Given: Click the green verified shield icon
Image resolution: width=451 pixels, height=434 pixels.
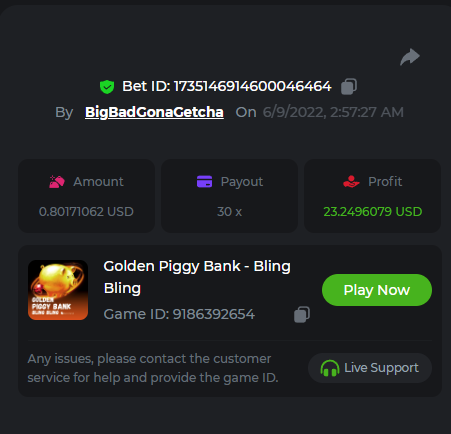Looking at the screenshot, I should pos(107,87).
